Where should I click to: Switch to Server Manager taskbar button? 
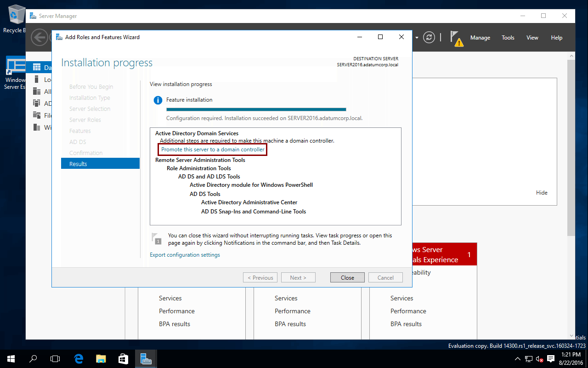coord(146,359)
